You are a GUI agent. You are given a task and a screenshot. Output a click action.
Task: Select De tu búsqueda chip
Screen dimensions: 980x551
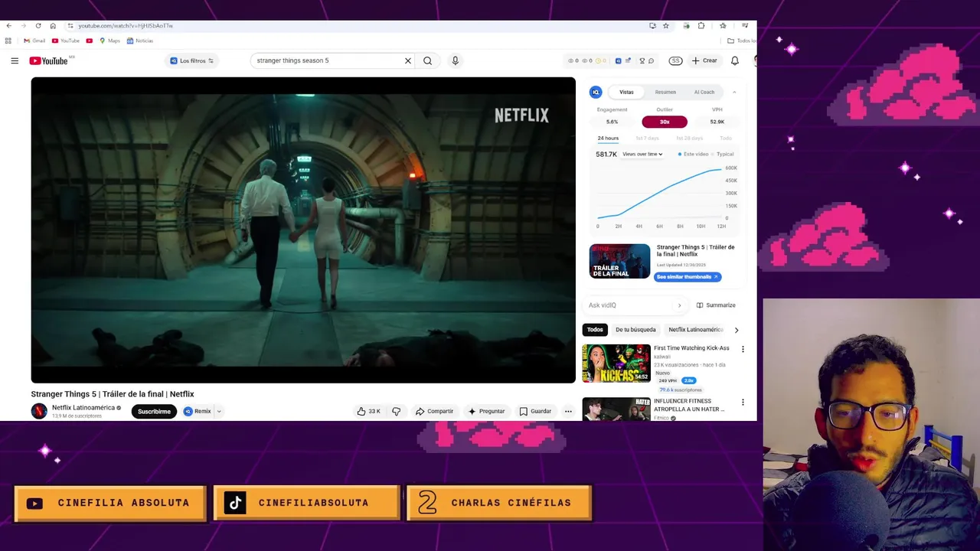click(635, 330)
